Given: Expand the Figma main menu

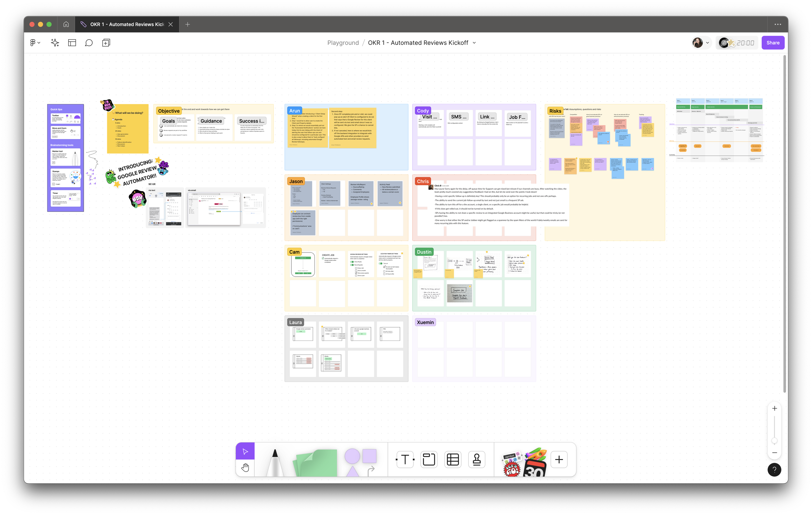Looking at the screenshot, I should coord(35,43).
